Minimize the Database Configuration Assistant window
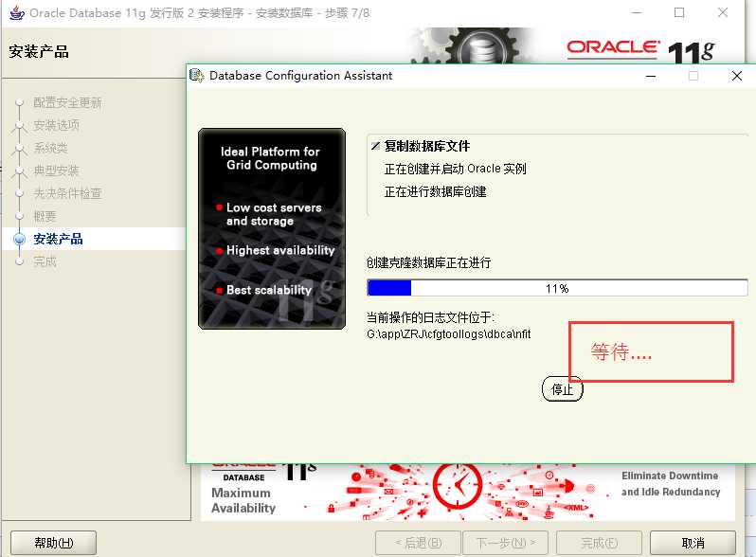Viewport: 756px width, 557px height. click(x=651, y=76)
